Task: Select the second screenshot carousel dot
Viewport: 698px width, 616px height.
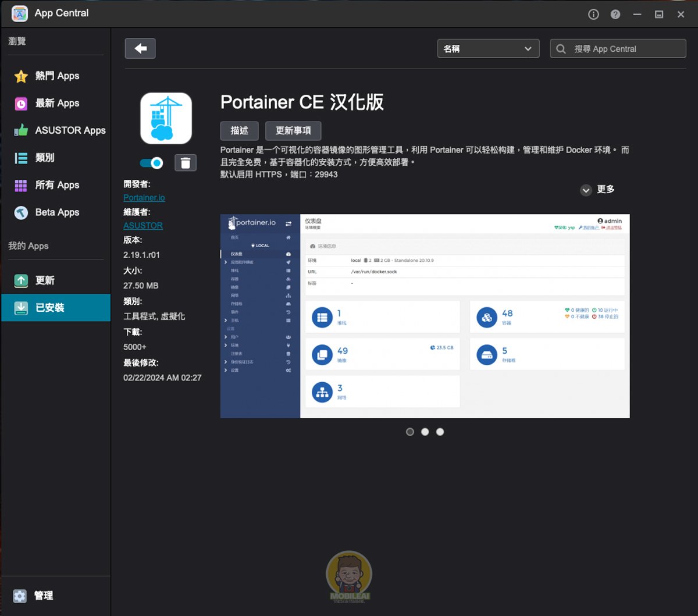Action: (425, 432)
